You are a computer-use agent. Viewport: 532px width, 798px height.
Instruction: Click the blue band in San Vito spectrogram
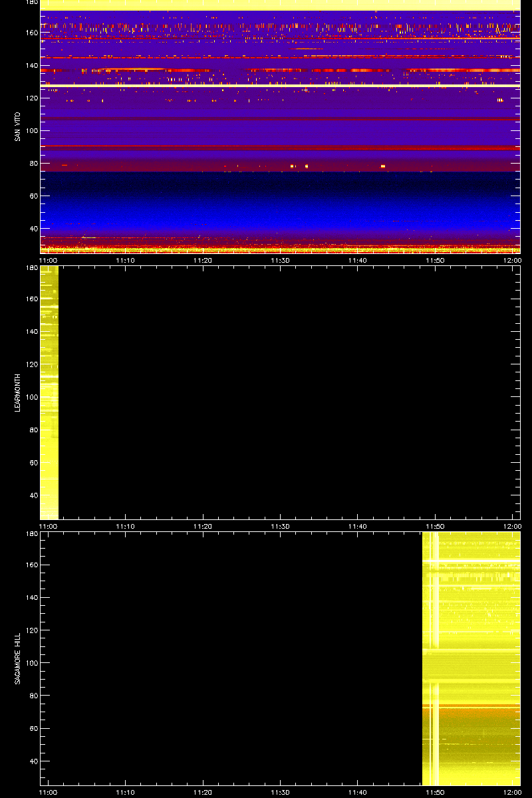click(x=280, y=203)
